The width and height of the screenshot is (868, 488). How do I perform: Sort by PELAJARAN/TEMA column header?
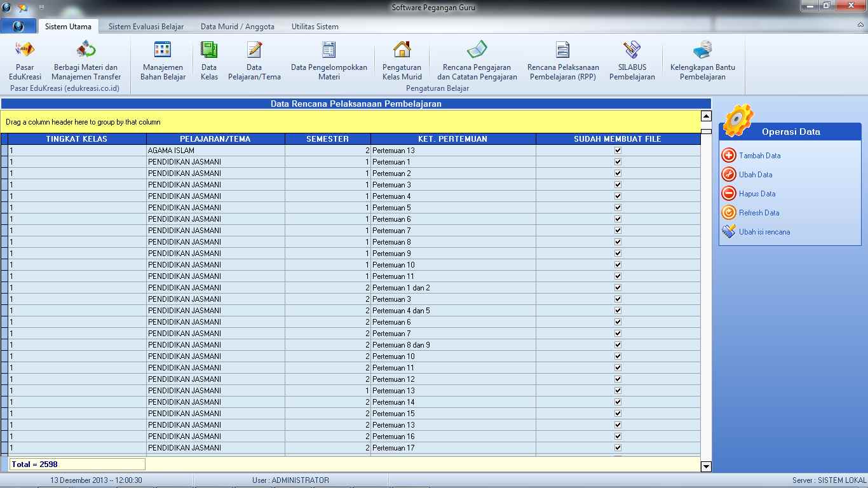pos(215,139)
